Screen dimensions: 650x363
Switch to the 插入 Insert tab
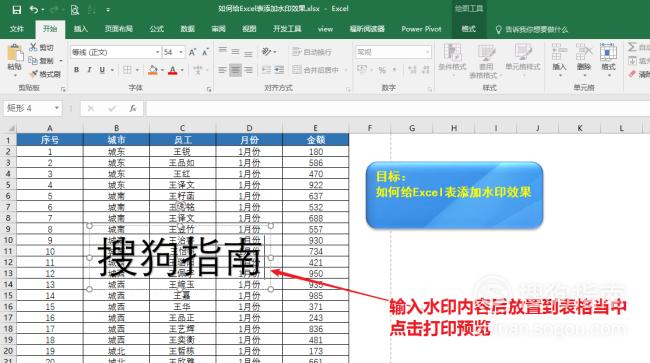point(80,29)
